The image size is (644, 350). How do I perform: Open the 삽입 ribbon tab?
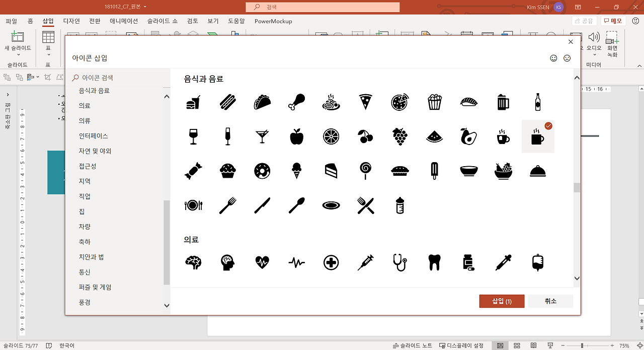(x=48, y=21)
